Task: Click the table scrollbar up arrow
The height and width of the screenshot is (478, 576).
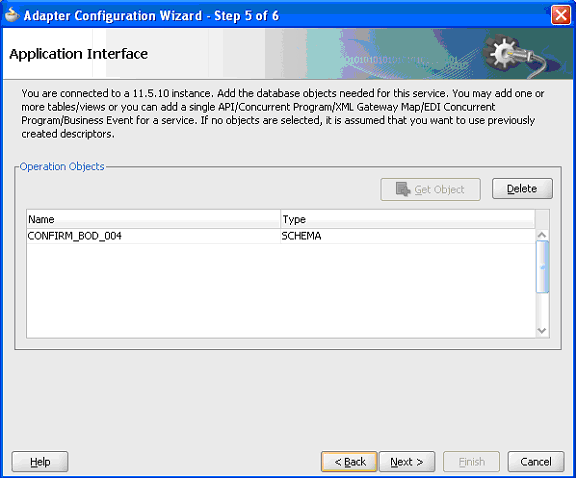Action: click(x=542, y=235)
